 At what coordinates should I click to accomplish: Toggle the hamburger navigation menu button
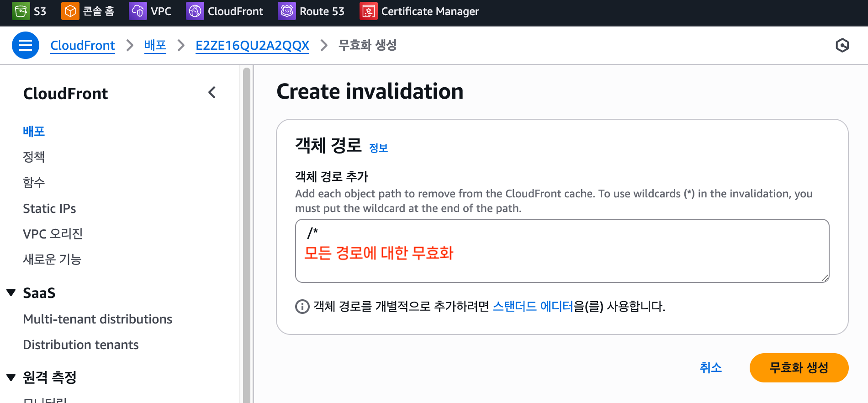25,45
